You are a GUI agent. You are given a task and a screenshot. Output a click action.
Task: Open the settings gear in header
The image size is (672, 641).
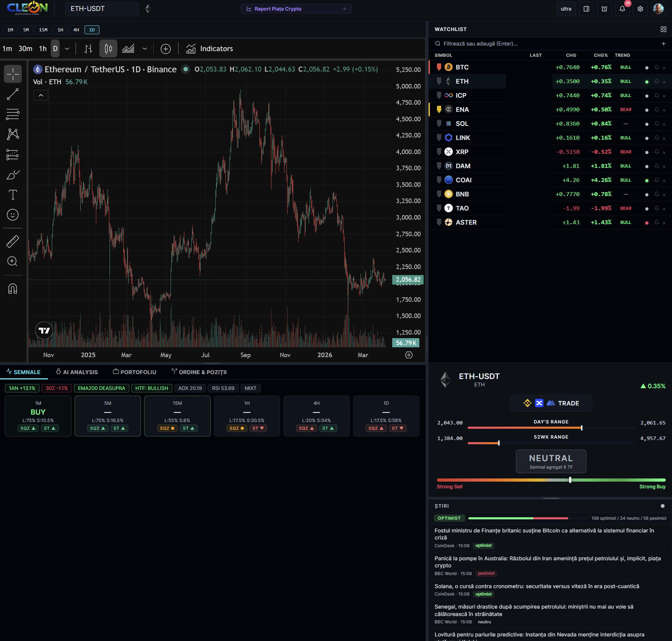(640, 9)
